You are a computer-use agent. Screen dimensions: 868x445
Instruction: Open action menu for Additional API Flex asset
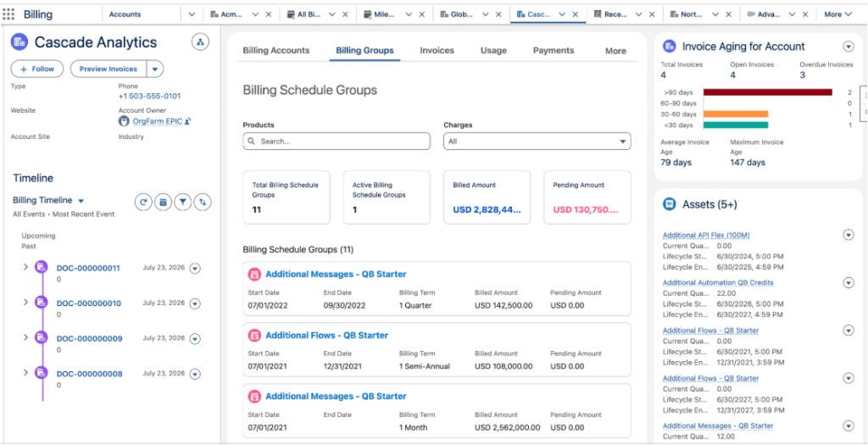point(848,236)
